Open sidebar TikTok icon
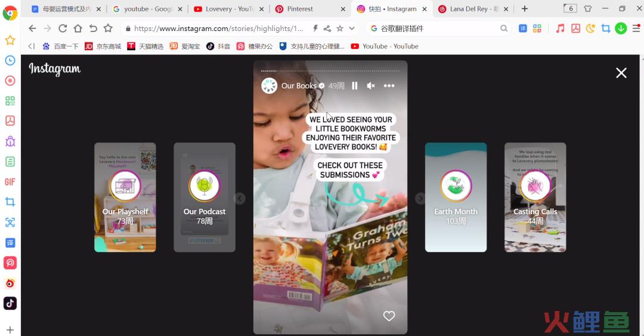 (x=10, y=303)
